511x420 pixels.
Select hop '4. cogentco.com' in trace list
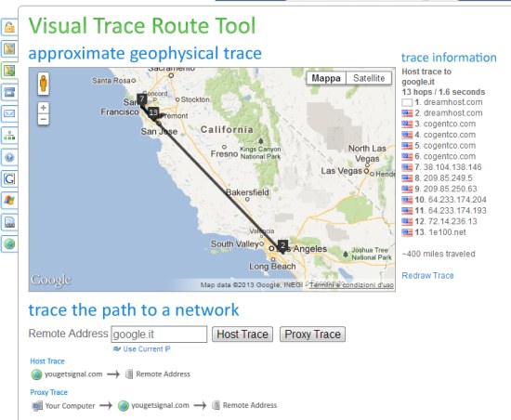(x=445, y=135)
